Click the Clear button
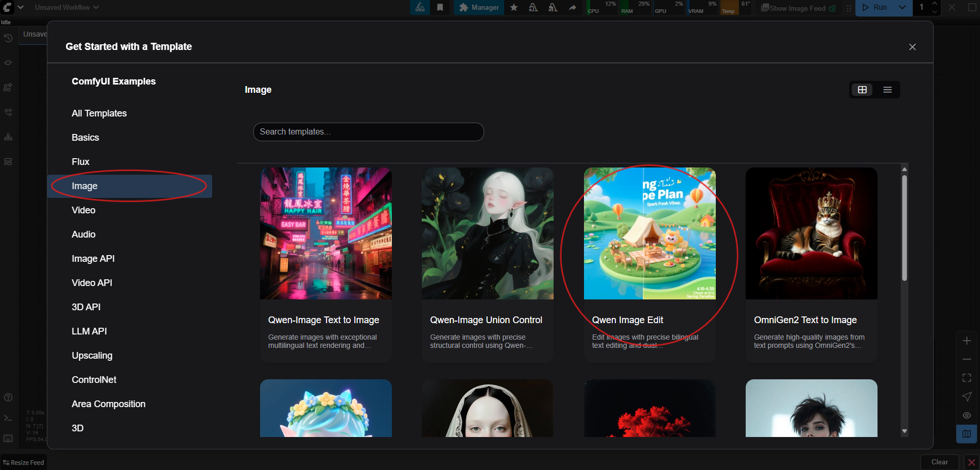This screenshot has width=980, height=470. (x=939, y=462)
